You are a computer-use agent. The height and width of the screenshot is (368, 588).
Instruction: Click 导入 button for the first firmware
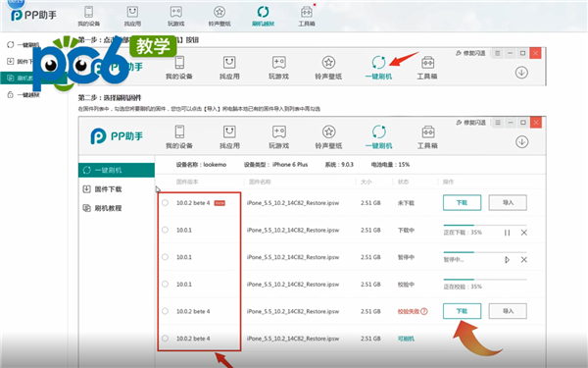tap(508, 203)
